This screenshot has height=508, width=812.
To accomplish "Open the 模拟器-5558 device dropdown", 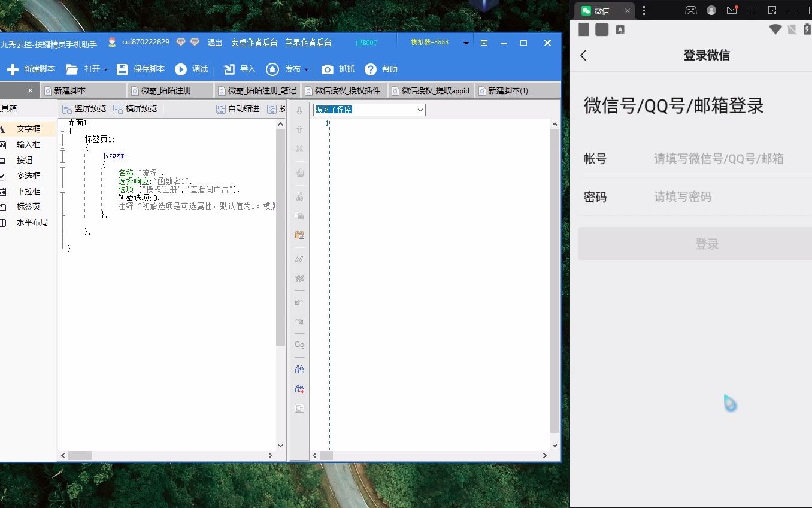I will tap(466, 43).
